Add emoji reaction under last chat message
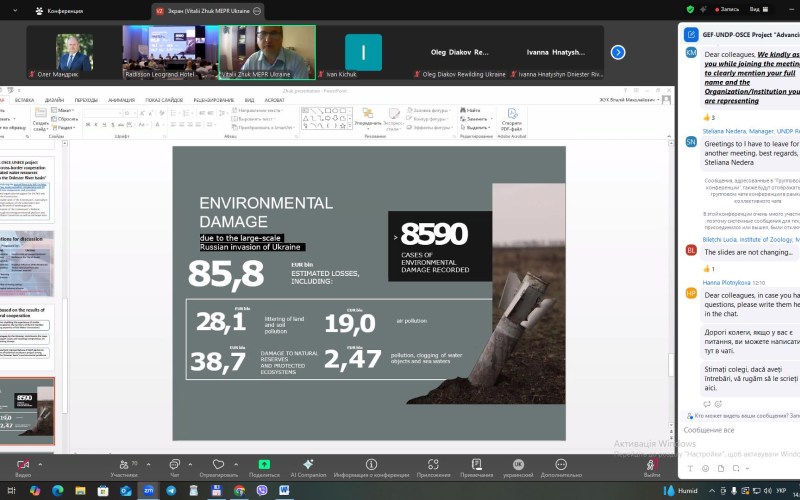800x500 pixels. pyautogui.click(x=718, y=404)
